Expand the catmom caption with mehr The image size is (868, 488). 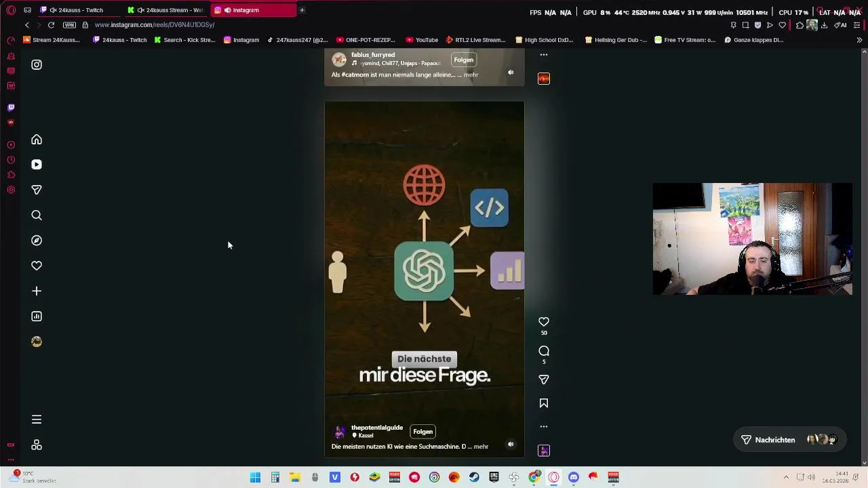471,75
